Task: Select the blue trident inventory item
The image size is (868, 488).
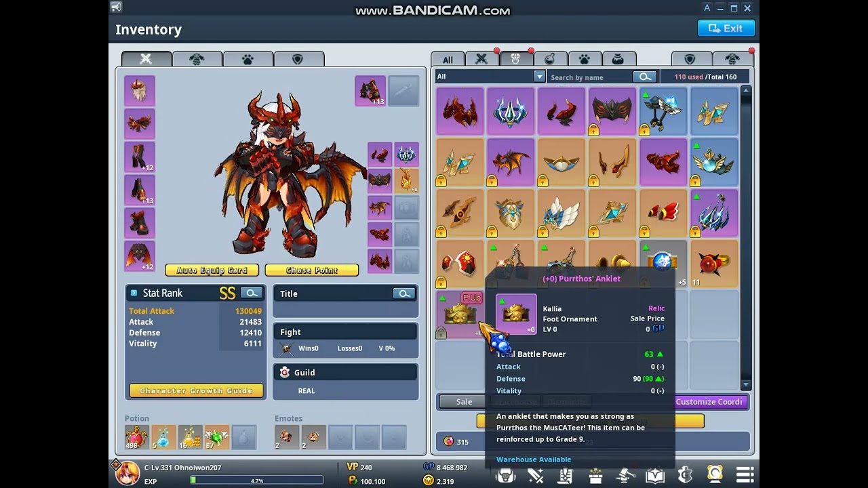Action: tap(714, 213)
